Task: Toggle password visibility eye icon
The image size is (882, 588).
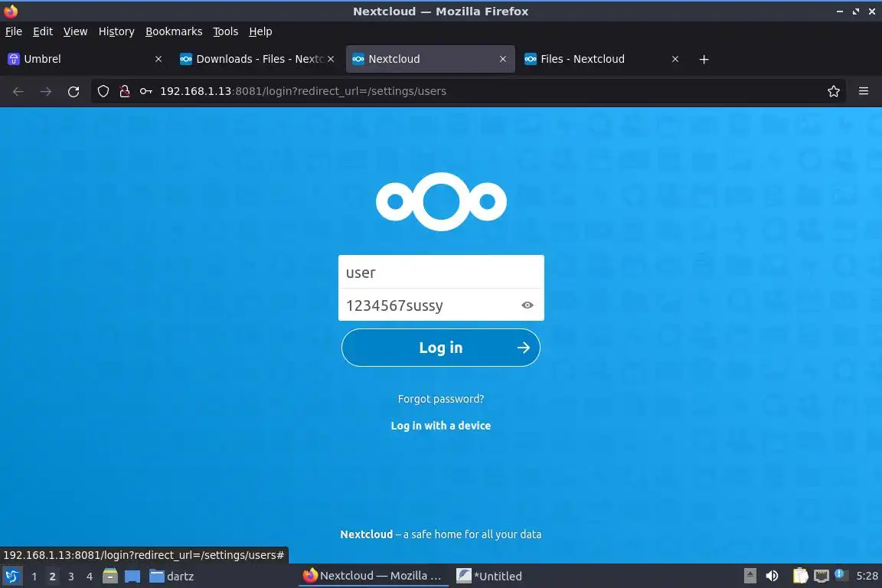Action: [x=527, y=305]
